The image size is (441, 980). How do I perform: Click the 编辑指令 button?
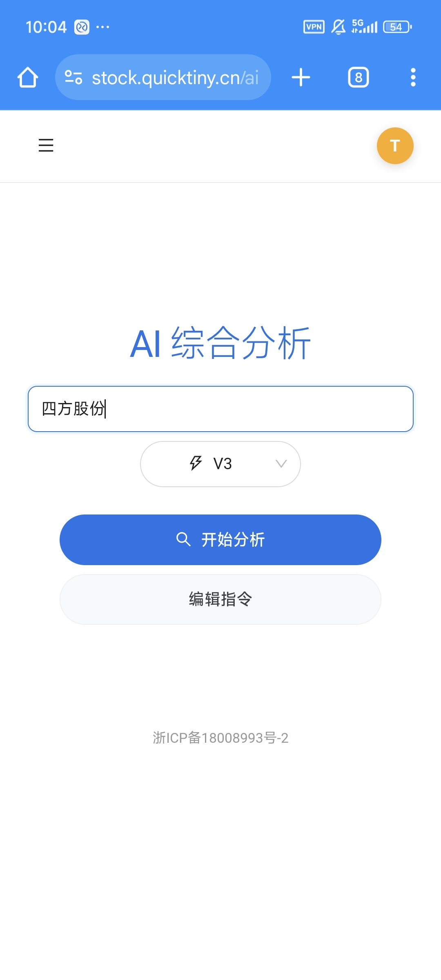[x=220, y=599]
